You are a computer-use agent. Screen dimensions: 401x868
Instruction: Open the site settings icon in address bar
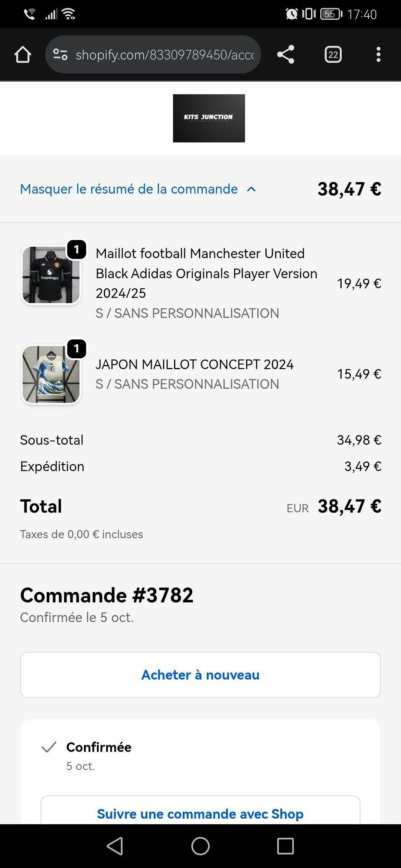pyautogui.click(x=60, y=55)
